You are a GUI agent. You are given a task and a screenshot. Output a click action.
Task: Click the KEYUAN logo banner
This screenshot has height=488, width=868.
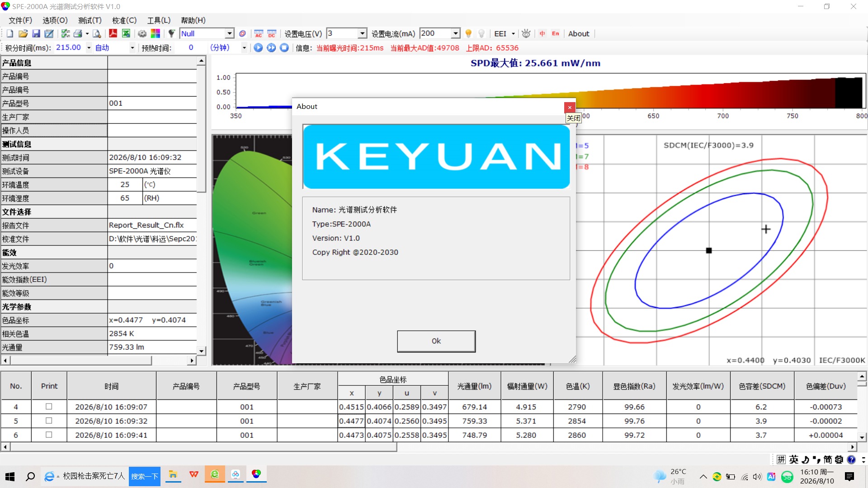(x=436, y=157)
